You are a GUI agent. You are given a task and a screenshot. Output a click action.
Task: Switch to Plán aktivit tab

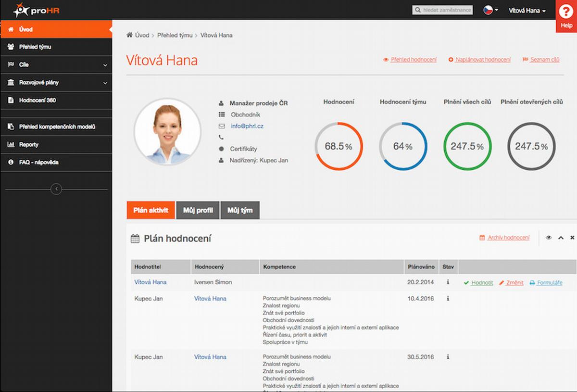(x=151, y=210)
